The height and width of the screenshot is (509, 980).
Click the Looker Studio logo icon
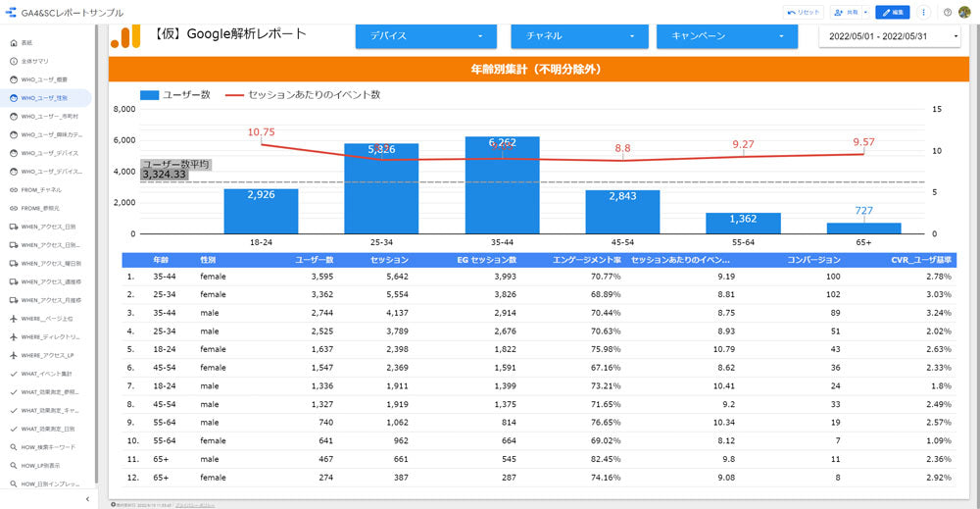11,13
